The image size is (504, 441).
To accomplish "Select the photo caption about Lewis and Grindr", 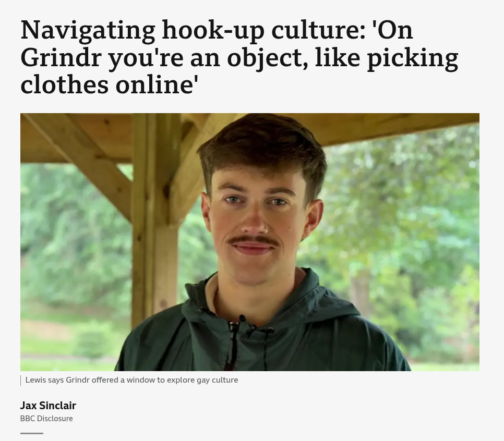I will click(132, 380).
